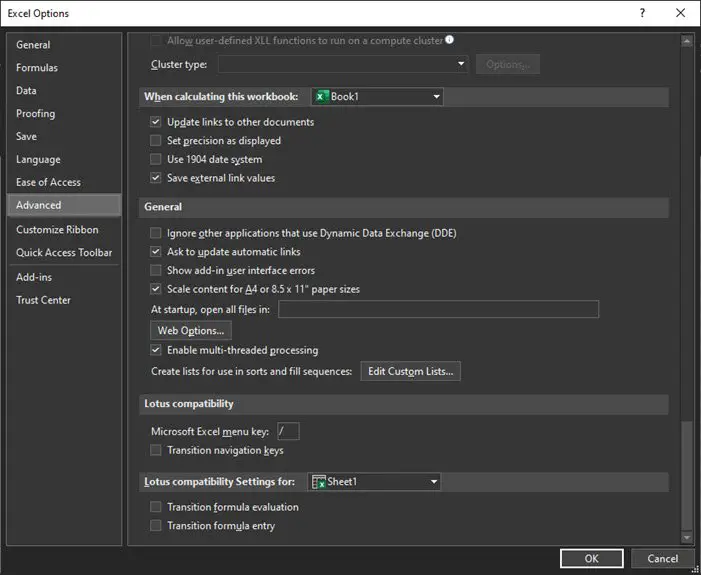Click the scrollbar down arrow

point(686,537)
